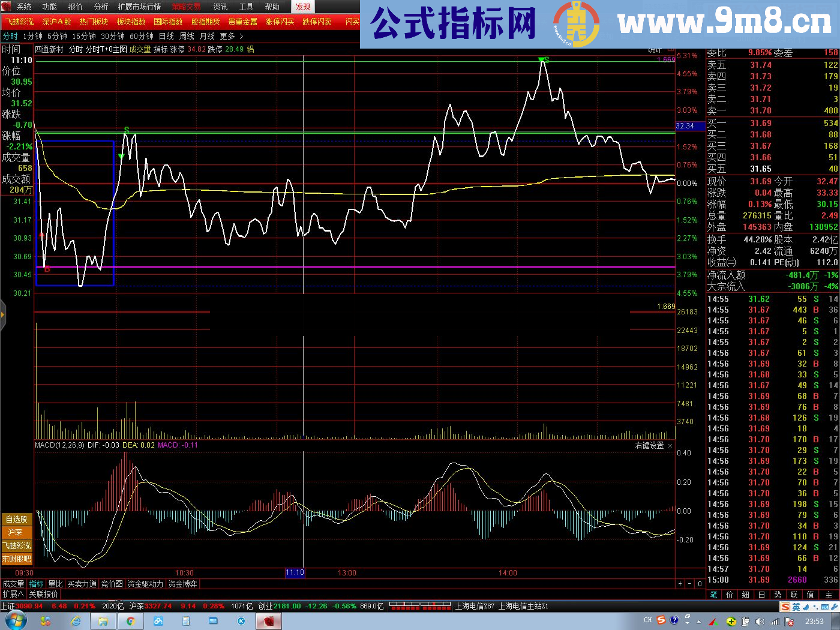The image size is (840, 630).
Task: Open the 资讯 menu
Action: pyautogui.click(x=220, y=7)
